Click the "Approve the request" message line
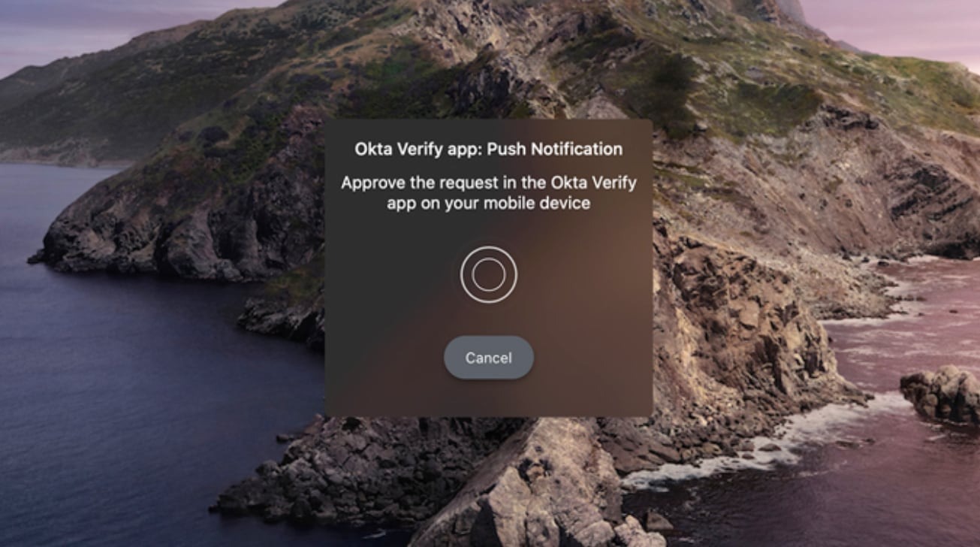This screenshot has height=547, width=980. [x=489, y=183]
